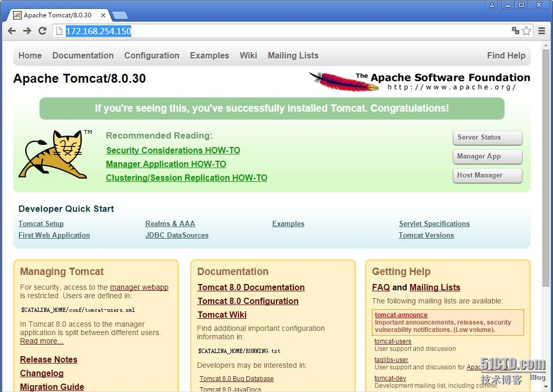This screenshot has height=392, width=553.
Task: Reload the page with the refresh icon
Action: coord(42,31)
